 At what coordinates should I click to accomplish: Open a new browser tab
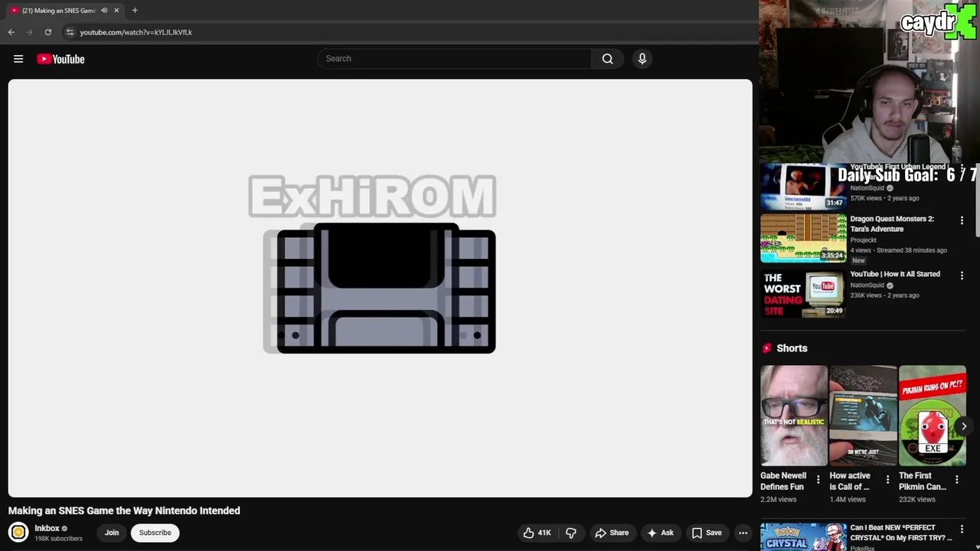(x=135, y=11)
